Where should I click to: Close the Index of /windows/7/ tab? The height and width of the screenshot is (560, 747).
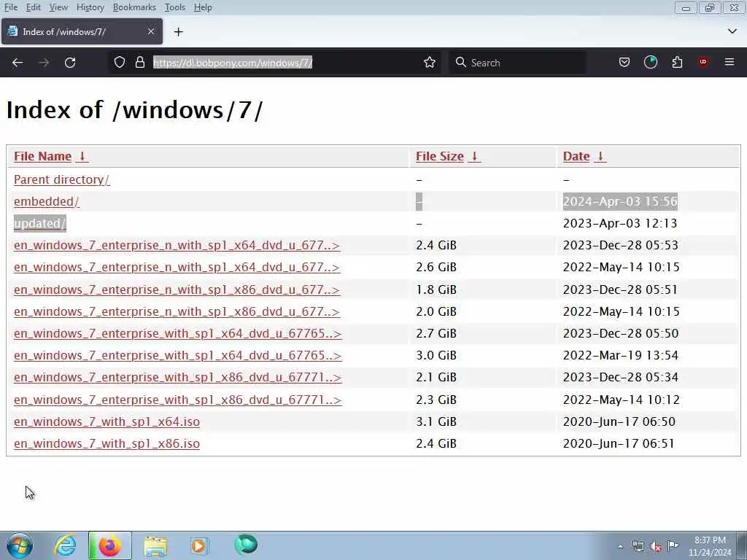(151, 31)
